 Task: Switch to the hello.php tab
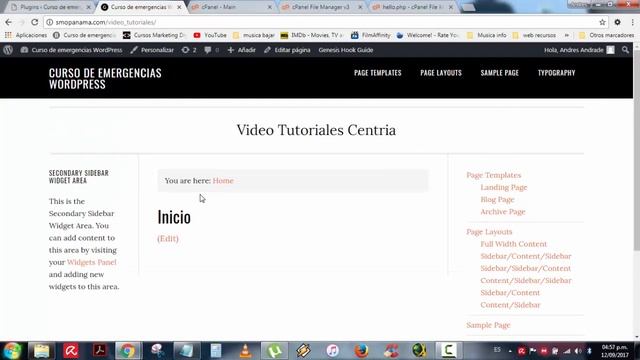coord(411,7)
